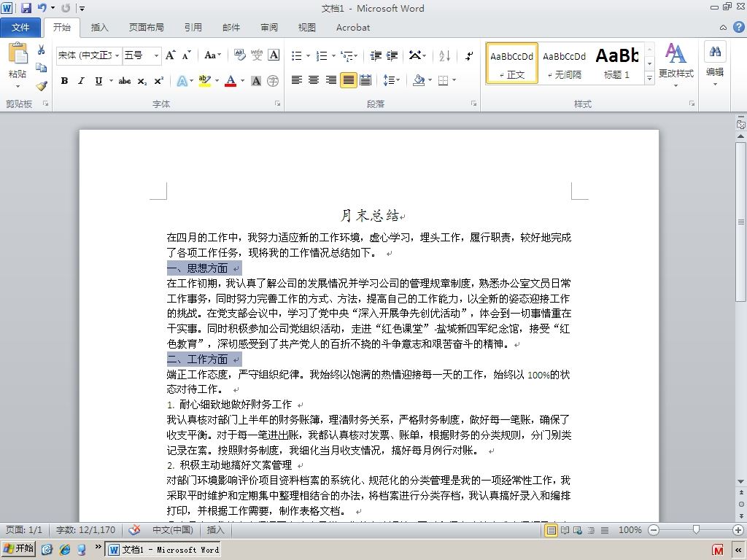Toggle the Justify alignment button
The image size is (747, 560).
click(348, 80)
